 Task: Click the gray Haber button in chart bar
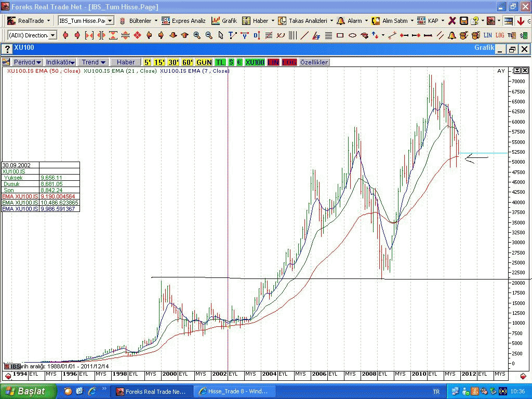[126, 62]
